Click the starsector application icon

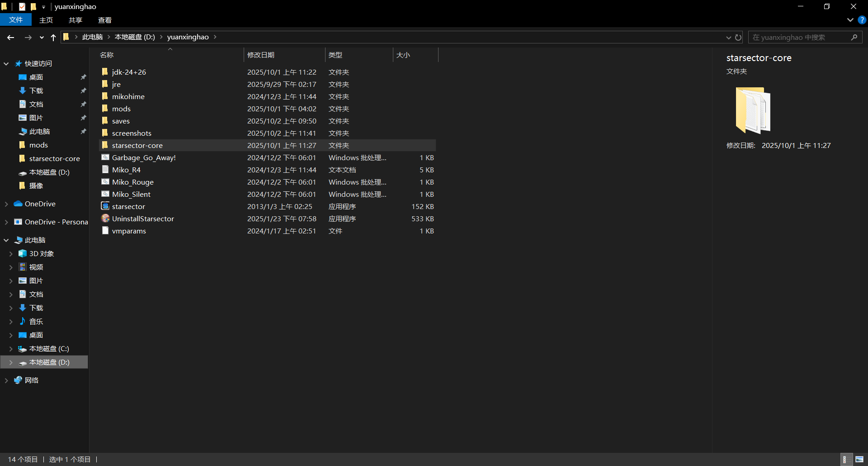click(x=105, y=206)
